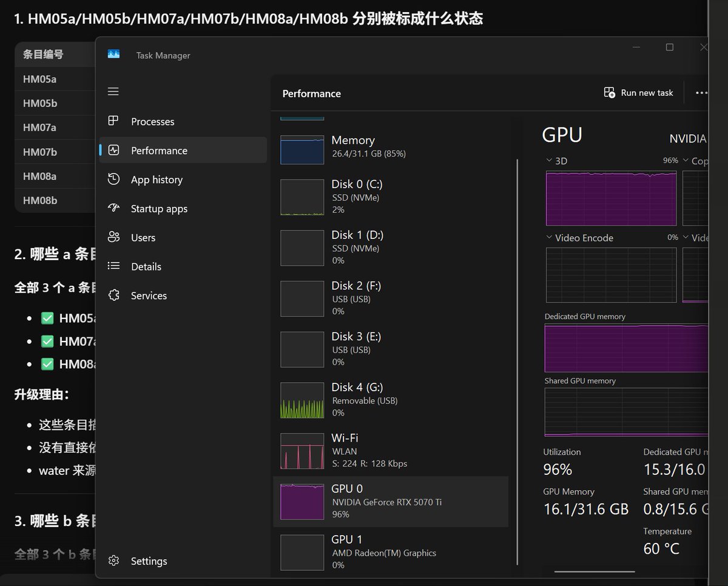Image resolution: width=728 pixels, height=586 pixels.
Task: Open App history page
Action: pos(183,180)
